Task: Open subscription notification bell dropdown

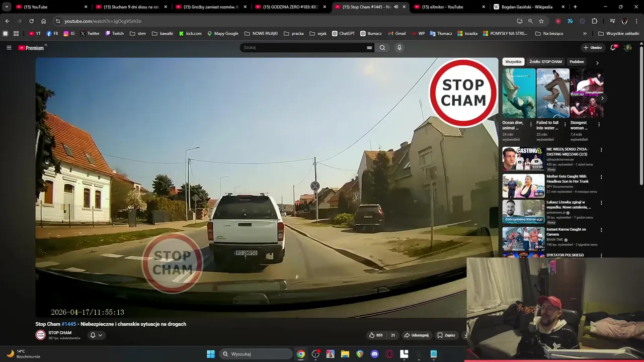Action: [x=96, y=335]
